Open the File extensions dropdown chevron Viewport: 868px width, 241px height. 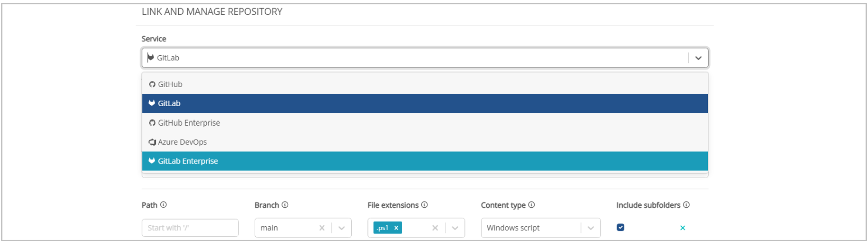click(455, 228)
